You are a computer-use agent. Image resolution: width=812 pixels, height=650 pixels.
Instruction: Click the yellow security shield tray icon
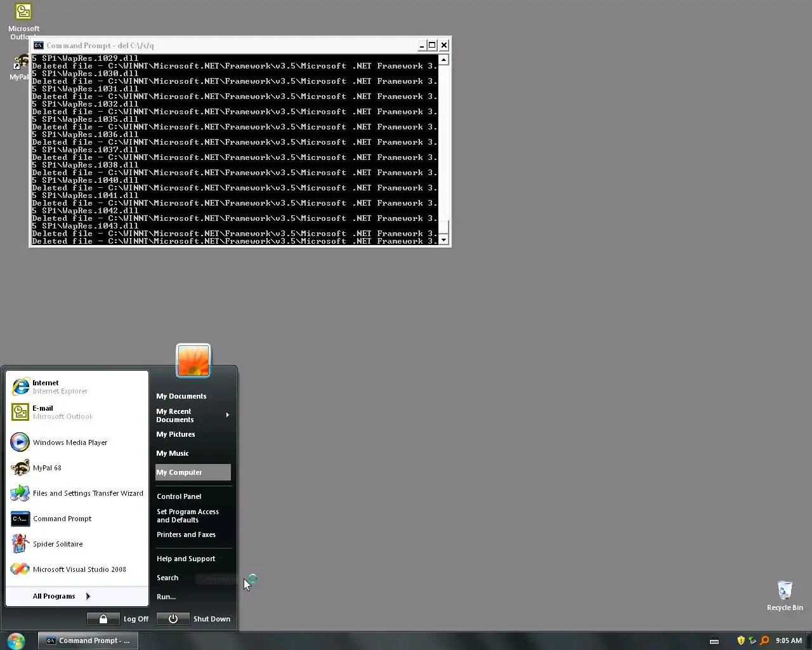(741, 640)
